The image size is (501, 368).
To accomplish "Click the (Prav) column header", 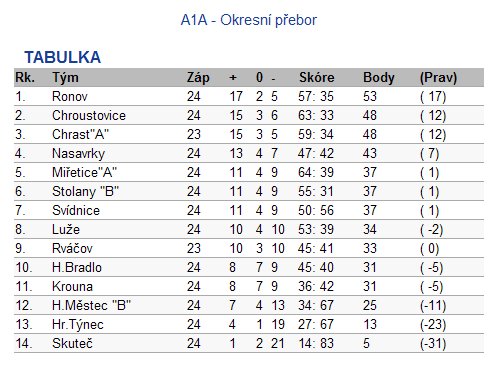I will coord(438,78).
